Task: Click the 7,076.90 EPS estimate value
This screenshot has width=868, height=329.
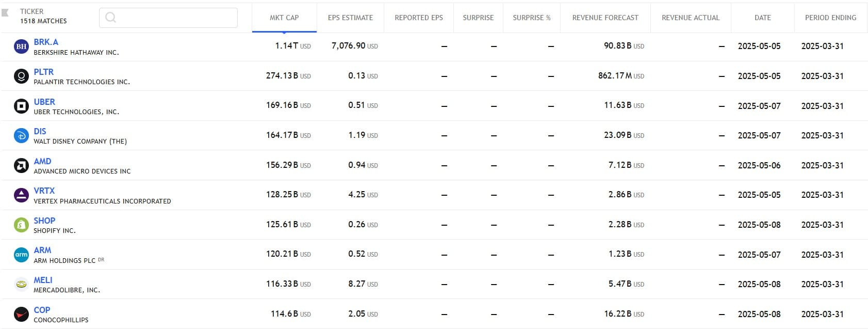Action: [355, 46]
